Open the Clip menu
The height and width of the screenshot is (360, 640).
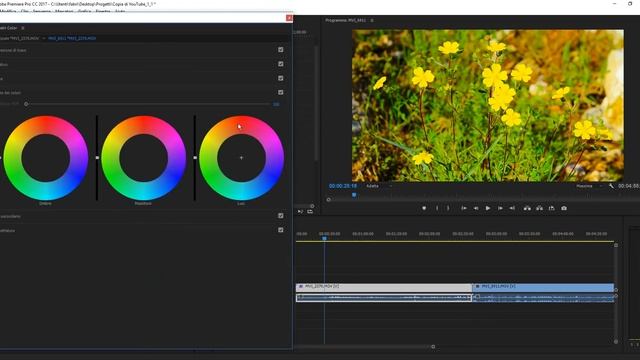(x=24, y=11)
